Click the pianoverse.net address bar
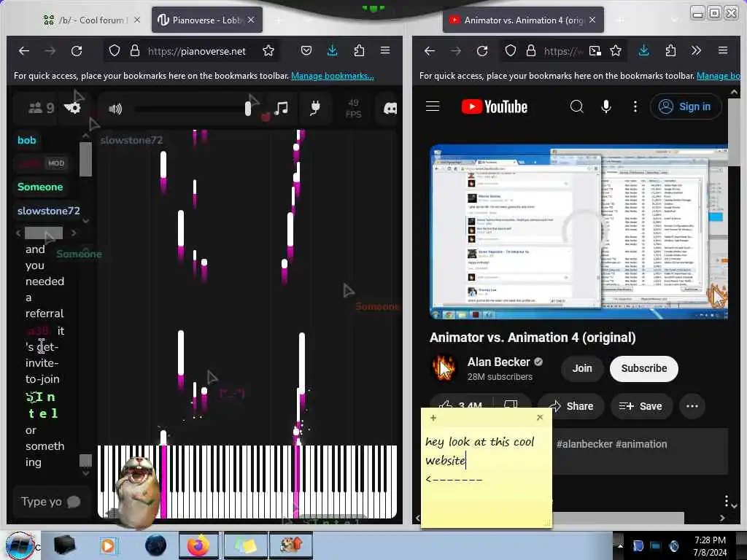Screen dimensions: 747x560 [x=196, y=51]
